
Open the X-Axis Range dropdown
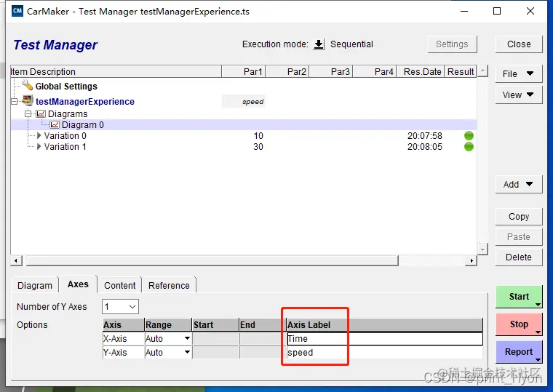(187, 338)
